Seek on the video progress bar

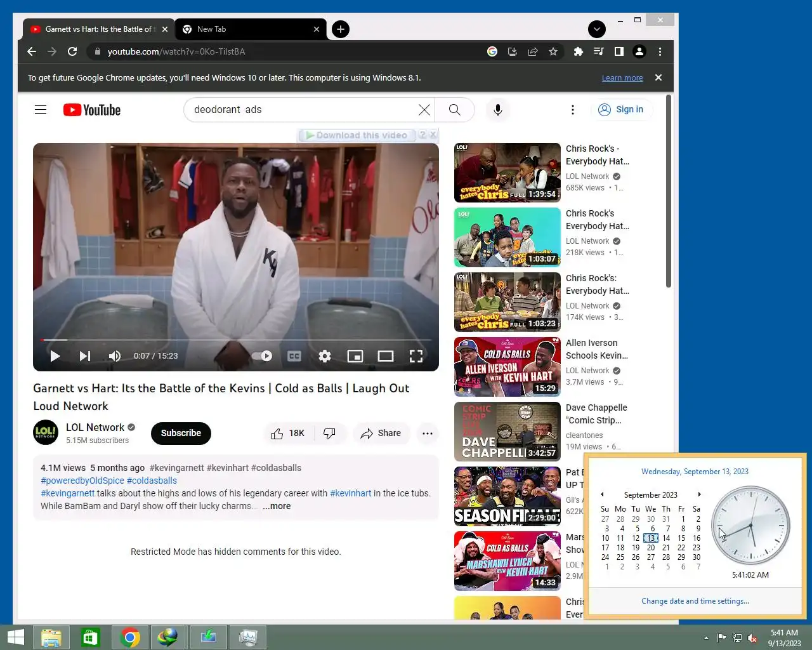[x=236, y=340]
